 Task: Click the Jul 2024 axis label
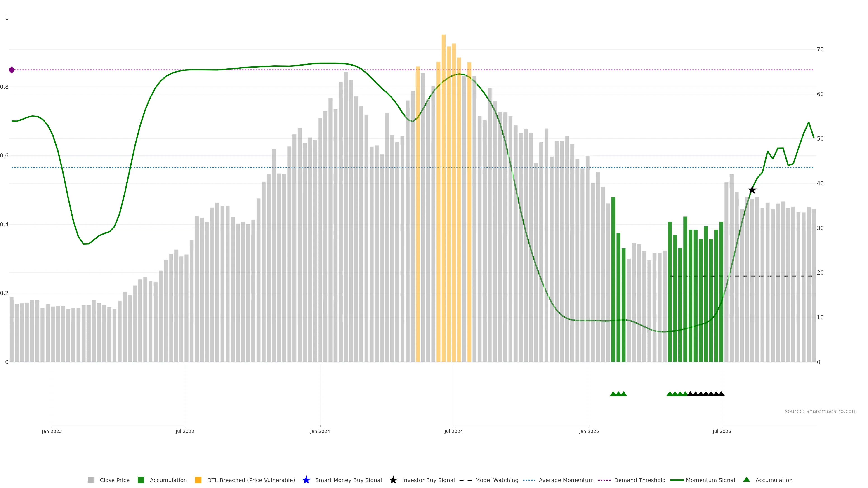pyautogui.click(x=453, y=431)
